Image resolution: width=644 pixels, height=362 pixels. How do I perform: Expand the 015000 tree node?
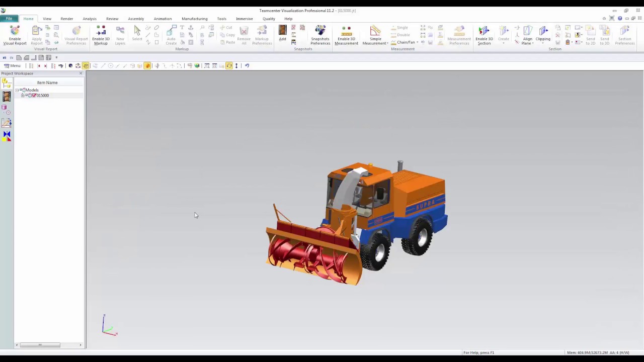[x=23, y=96]
